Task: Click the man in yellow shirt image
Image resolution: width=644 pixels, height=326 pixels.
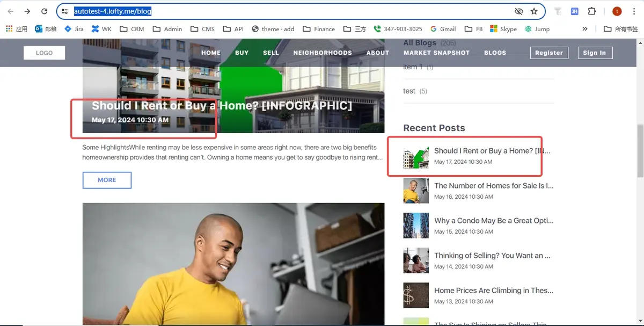Action: coord(233,264)
